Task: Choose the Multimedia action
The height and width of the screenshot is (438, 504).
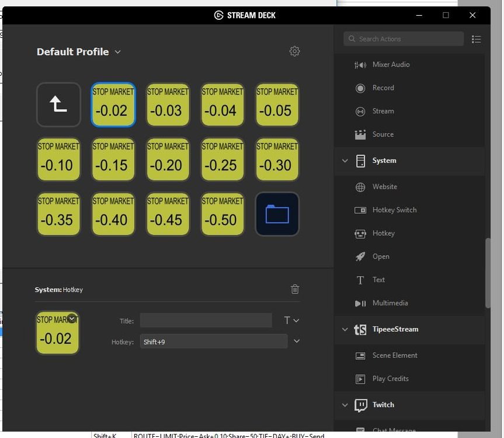Action: [390, 303]
